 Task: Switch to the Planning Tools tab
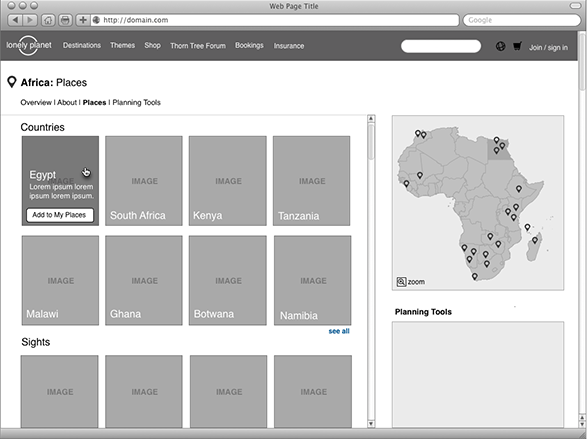pos(137,103)
